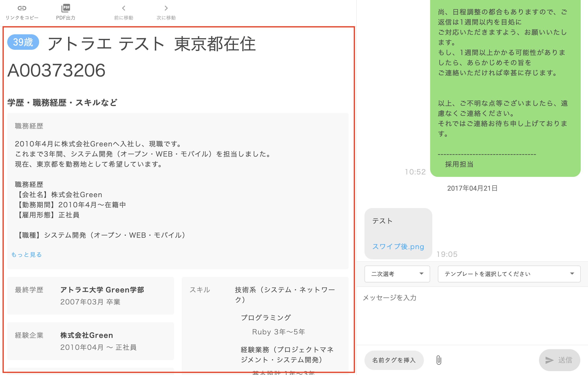Viewport: 588px width, 375px height.
Task: Expand career history with もっと見る
Action: pyautogui.click(x=26, y=254)
